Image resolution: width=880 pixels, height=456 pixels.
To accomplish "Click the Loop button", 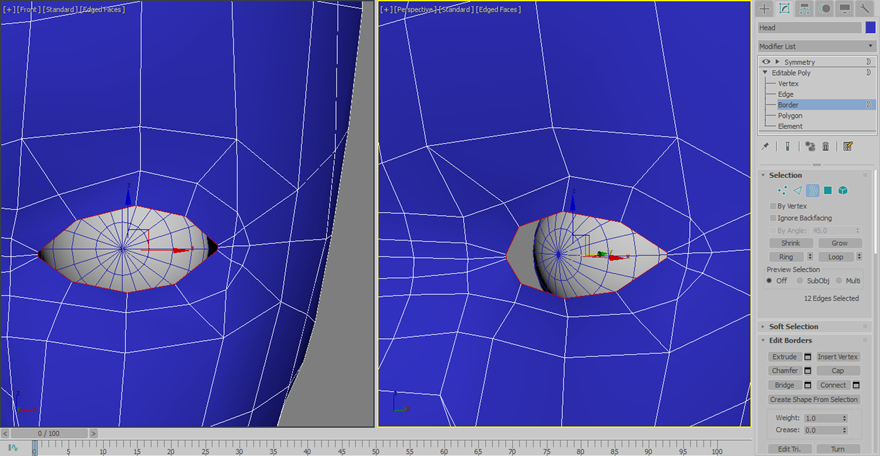I will tap(836, 257).
